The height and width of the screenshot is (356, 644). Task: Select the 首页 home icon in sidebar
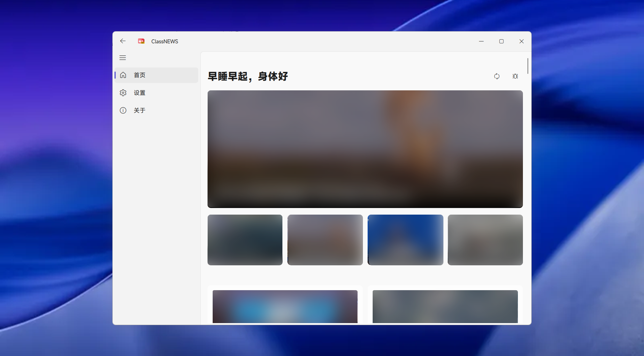tap(123, 75)
